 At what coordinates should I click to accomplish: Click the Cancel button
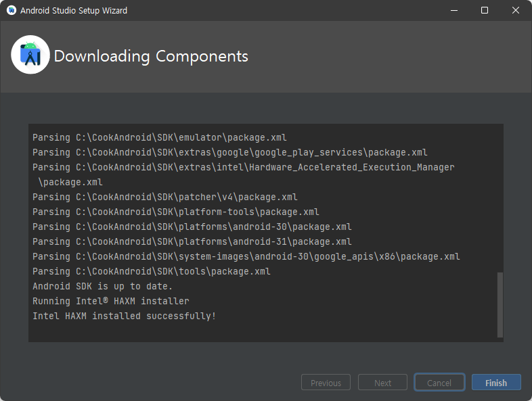tap(439, 383)
